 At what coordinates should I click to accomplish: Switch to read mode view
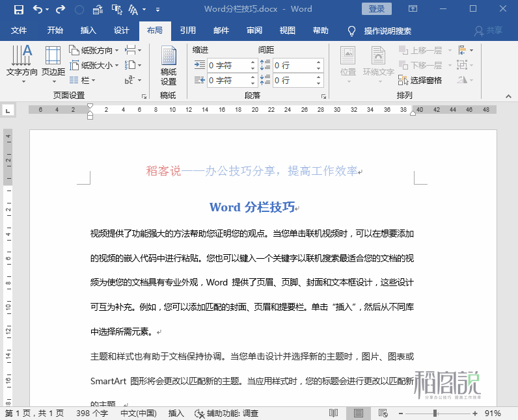[334, 413]
